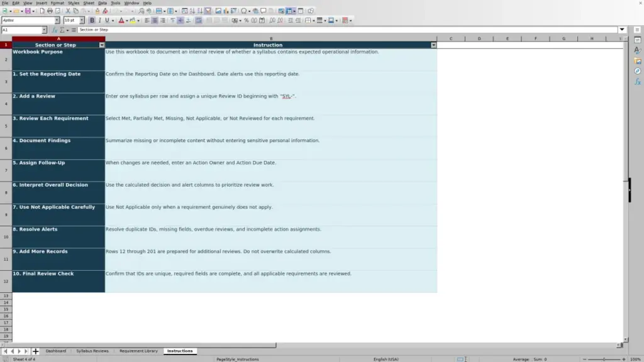Click the Copy icon
This screenshot has width=644, height=362.
75,11
